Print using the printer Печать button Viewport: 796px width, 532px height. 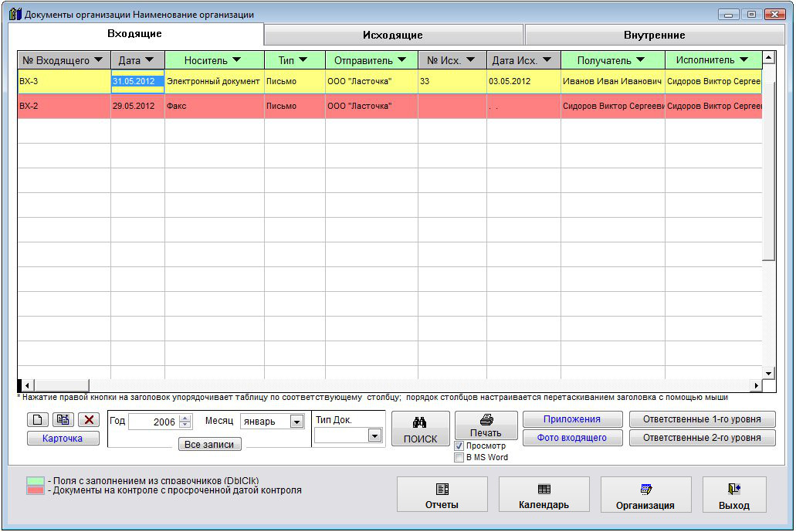[486, 425]
